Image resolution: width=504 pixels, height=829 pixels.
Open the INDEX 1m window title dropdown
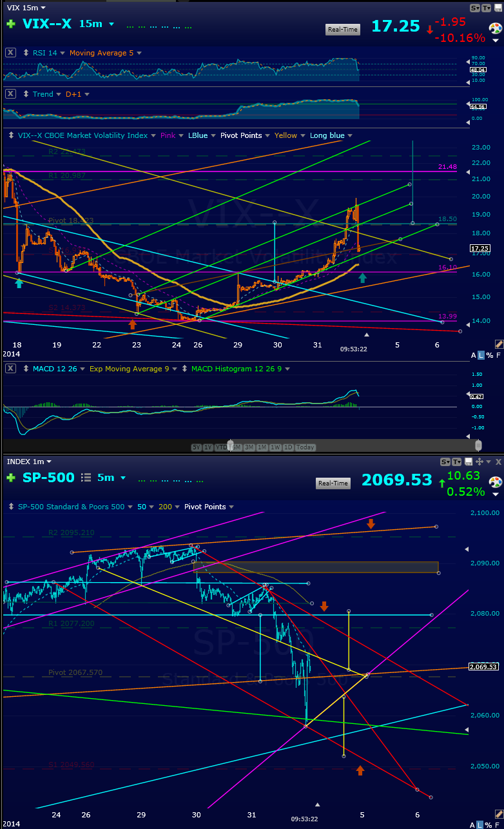[x=49, y=462]
